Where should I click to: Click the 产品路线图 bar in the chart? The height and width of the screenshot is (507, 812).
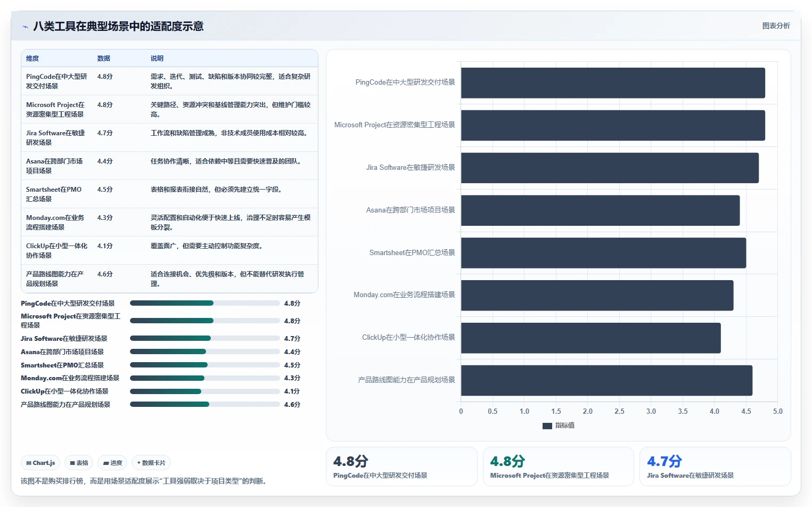click(606, 380)
